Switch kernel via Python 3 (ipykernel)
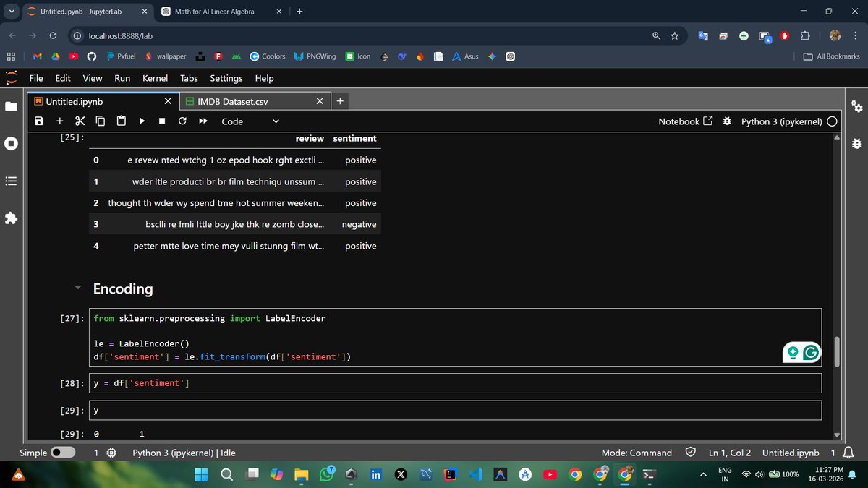Viewport: 868px width, 488px height. click(781, 121)
